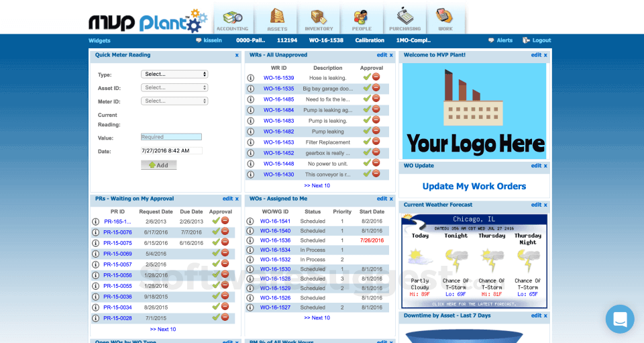Show info for work order WO-16-1527
Image resolution: width=644 pixels, height=343 pixels.
(x=250, y=307)
